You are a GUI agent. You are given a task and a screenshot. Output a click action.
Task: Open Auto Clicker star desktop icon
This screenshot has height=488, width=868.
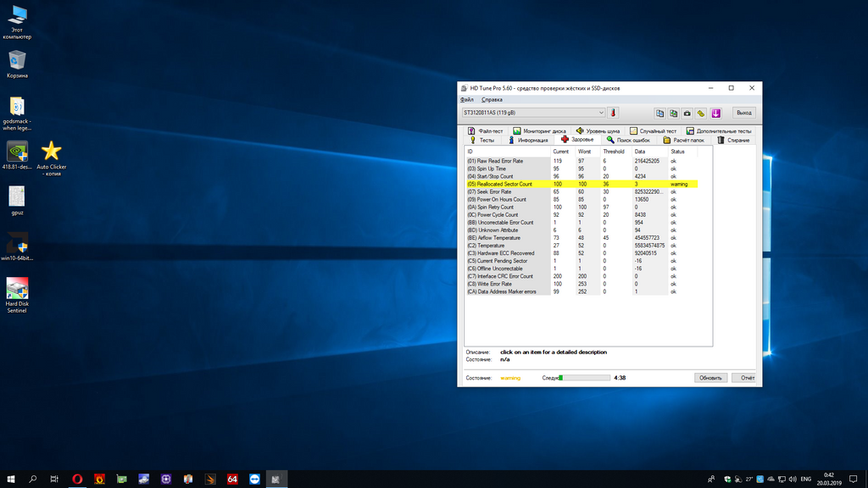(52, 151)
